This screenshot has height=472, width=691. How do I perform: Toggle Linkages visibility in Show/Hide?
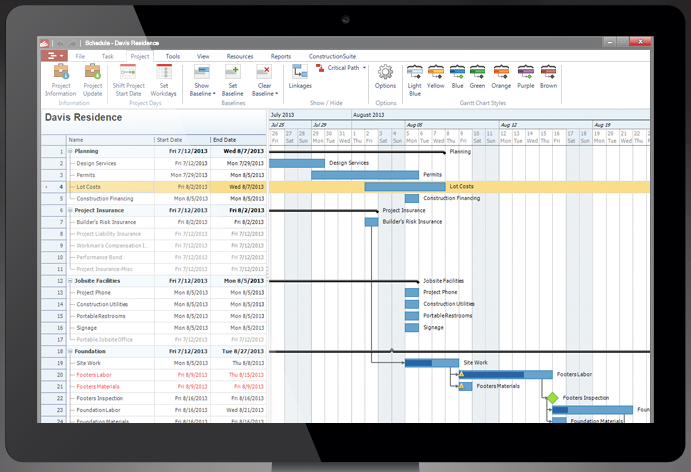pos(299,78)
